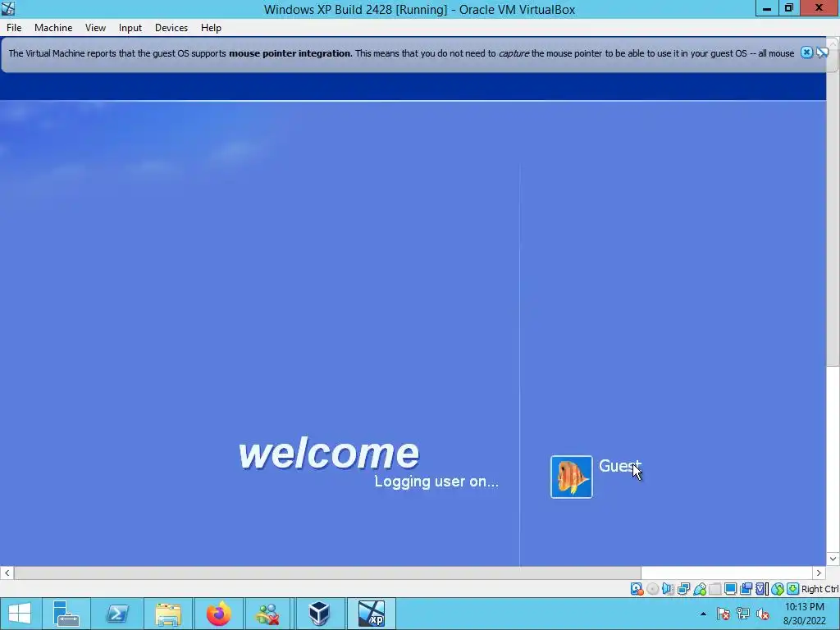Open the Devices menu
The height and width of the screenshot is (630, 840).
(171, 28)
